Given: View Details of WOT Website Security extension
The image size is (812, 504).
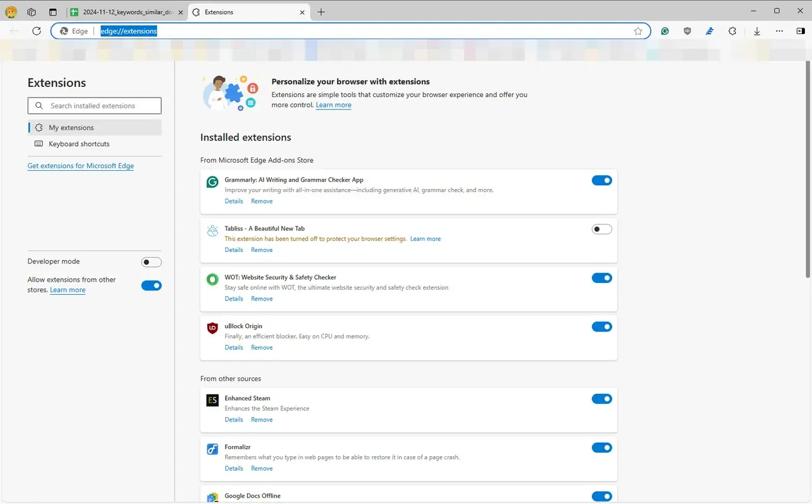Looking at the screenshot, I should point(234,298).
